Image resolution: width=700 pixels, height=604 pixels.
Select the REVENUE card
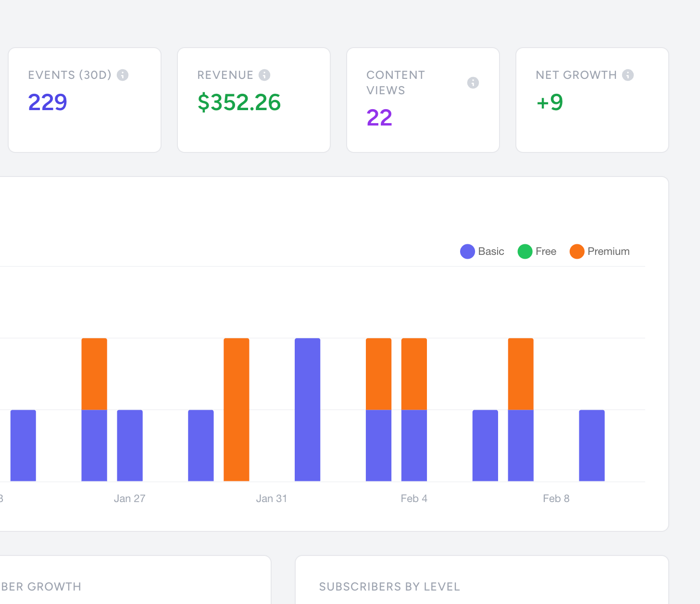pos(254,100)
